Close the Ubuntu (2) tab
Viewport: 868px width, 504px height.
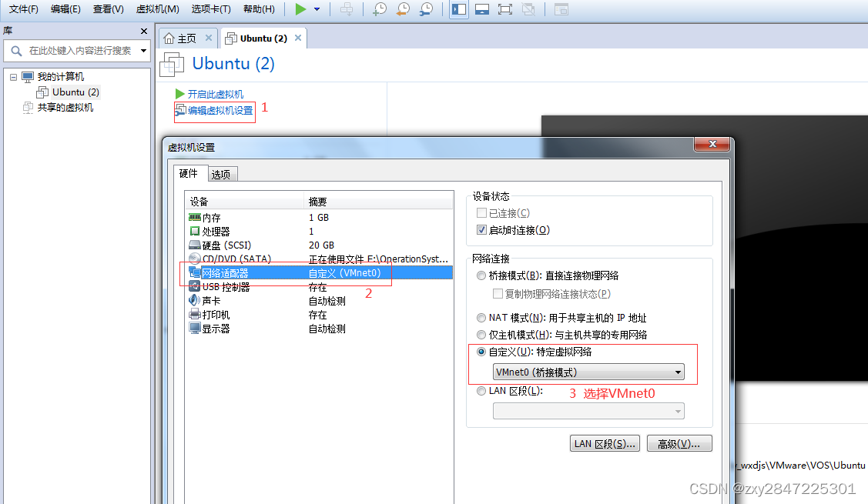coord(298,38)
